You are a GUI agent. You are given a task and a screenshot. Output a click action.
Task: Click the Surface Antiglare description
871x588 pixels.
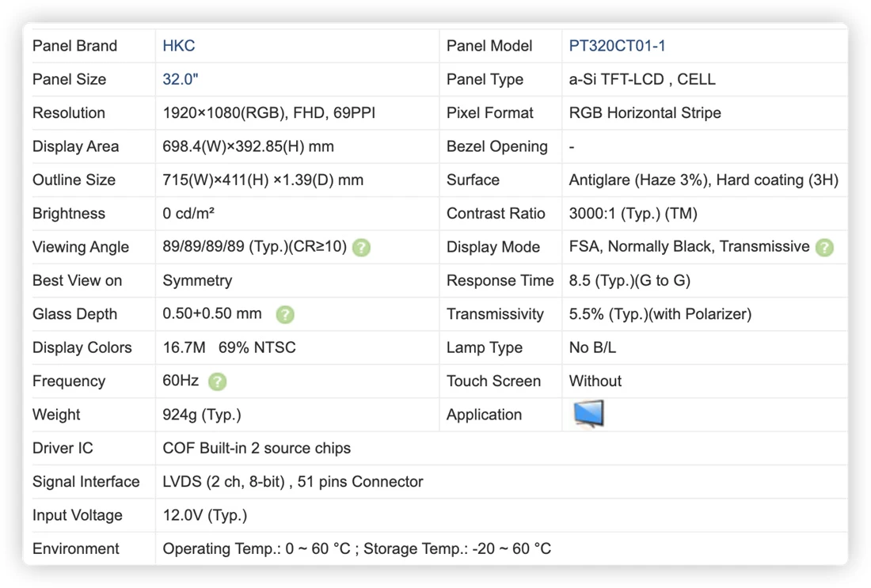click(703, 180)
